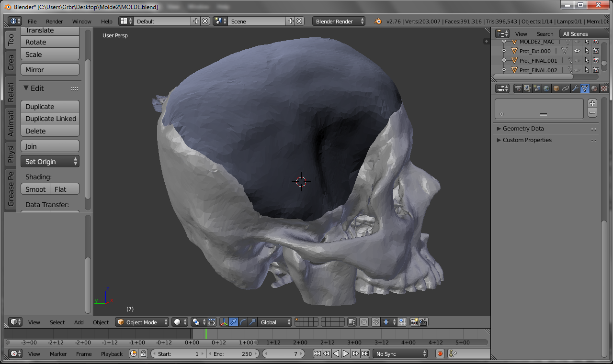
Task: Jump to the last frame button
Action: (365, 353)
